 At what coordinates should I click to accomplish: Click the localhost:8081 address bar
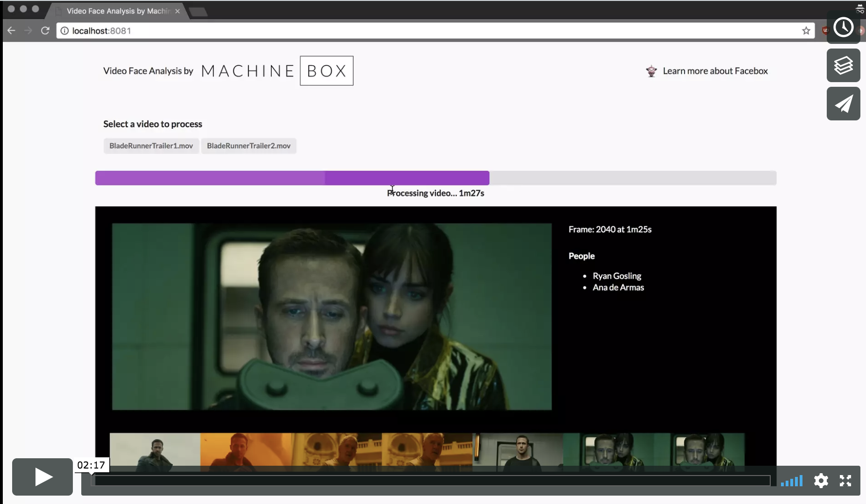(280, 30)
